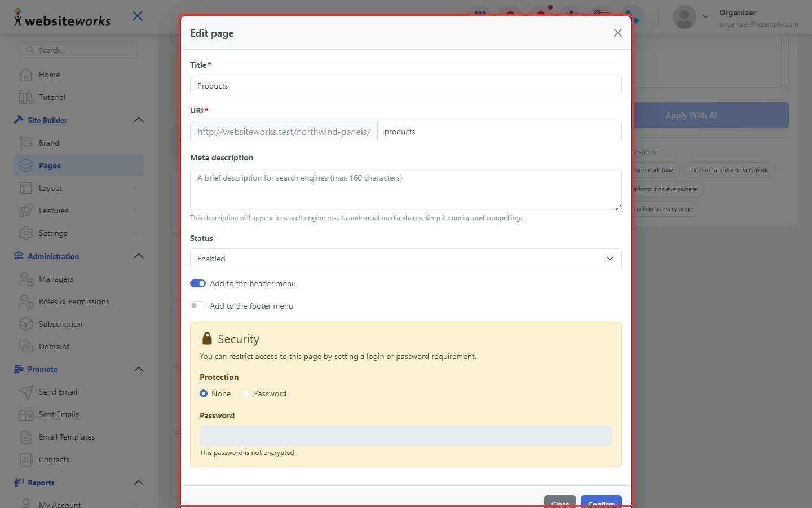Open the Contacts icon in the sidebar

point(25,459)
